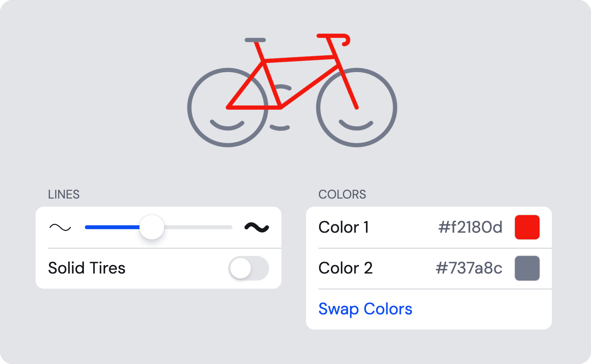This screenshot has height=364, width=591.
Task: Click the bicycle's pedal crank
Action: pos(280,107)
